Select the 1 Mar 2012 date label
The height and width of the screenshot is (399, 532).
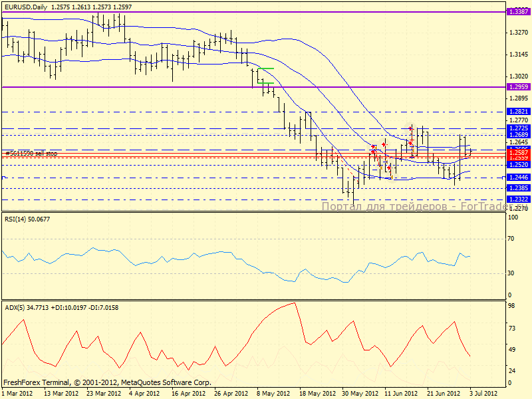point(17,394)
